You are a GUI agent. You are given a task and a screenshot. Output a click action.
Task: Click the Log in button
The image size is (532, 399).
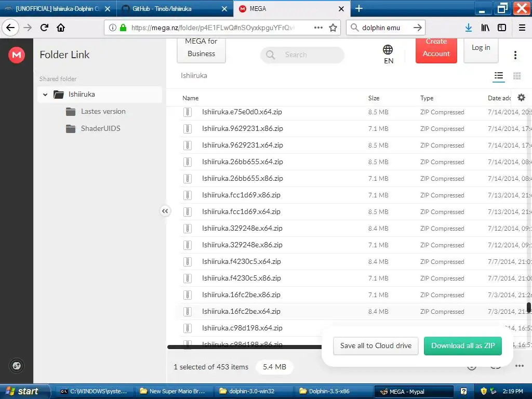[481, 50]
